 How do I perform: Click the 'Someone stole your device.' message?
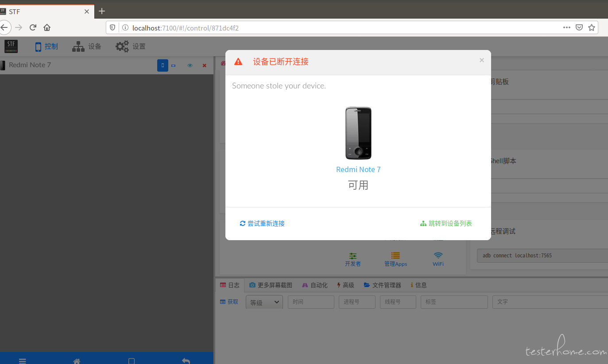click(x=279, y=86)
